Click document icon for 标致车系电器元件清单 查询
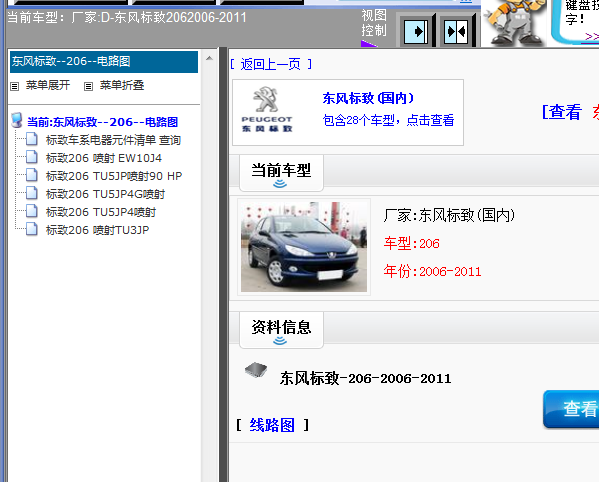599x482 pixels. [32, 139]
